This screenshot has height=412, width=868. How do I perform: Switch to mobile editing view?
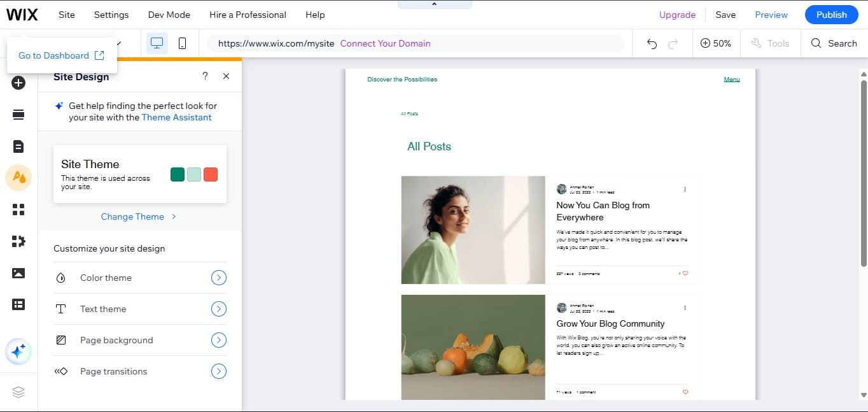pos(182,43)
